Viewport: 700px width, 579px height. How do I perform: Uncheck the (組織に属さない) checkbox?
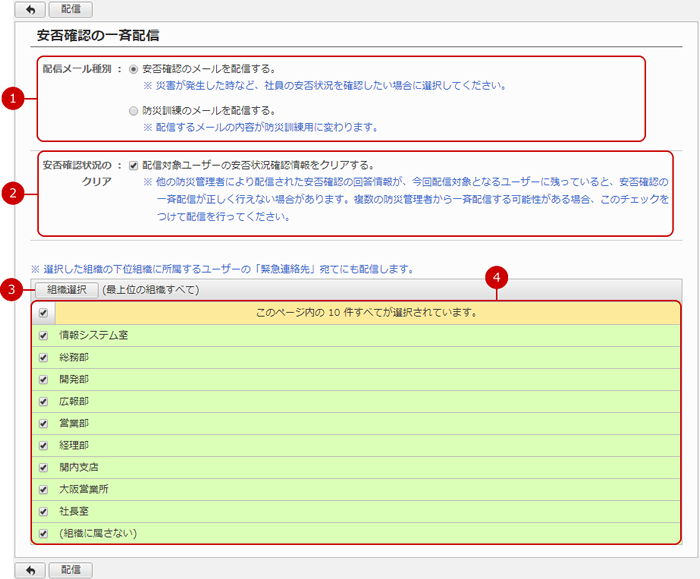coord(42,533)
